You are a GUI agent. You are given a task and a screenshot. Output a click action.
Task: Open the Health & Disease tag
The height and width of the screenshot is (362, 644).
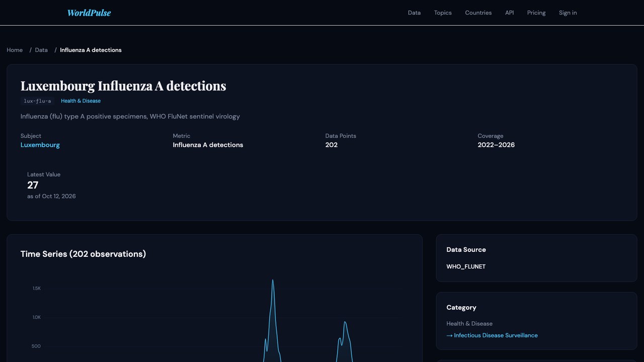tap(80, 101)
